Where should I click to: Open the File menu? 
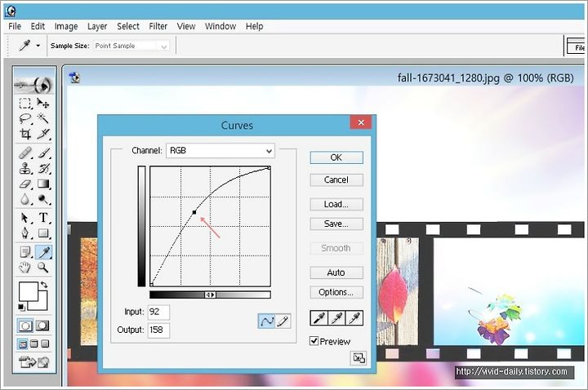15,26
